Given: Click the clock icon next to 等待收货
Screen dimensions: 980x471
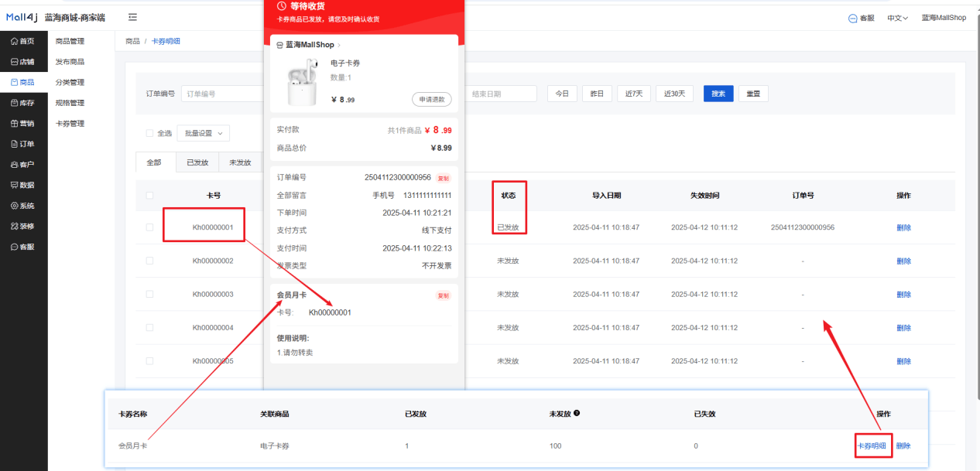Looking at the screenshot, I should point(282,6).
